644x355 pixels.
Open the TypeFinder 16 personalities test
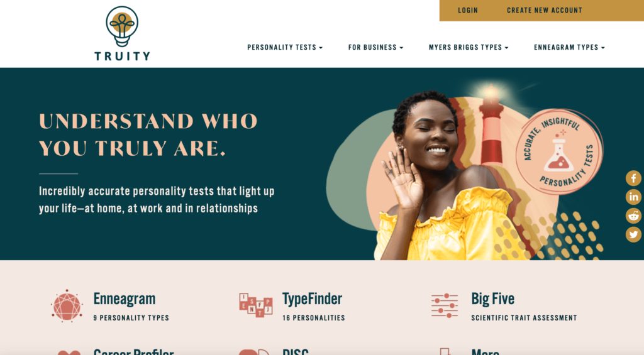point(312,299)
